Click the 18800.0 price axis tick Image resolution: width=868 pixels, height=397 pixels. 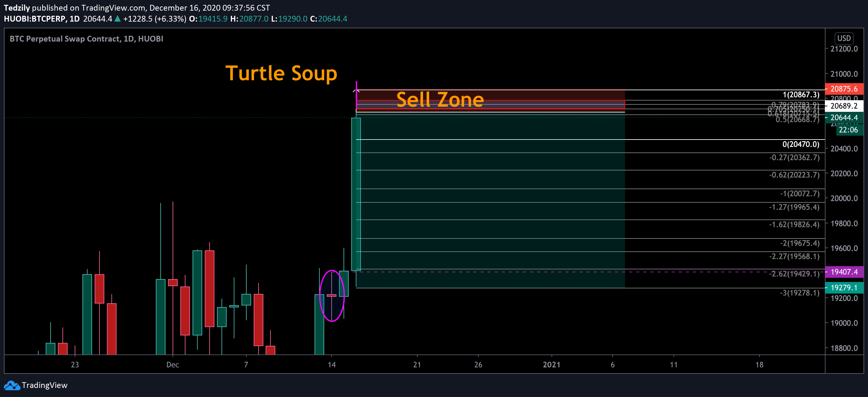point(844,348)
